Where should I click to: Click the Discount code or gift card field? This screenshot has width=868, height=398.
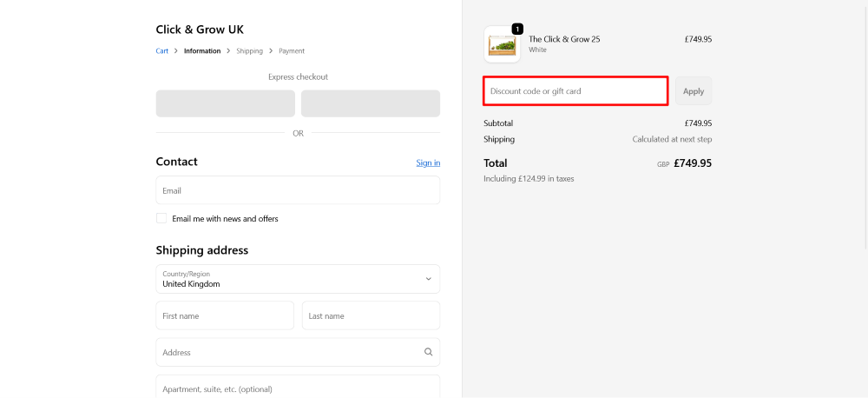pos(575,91)
